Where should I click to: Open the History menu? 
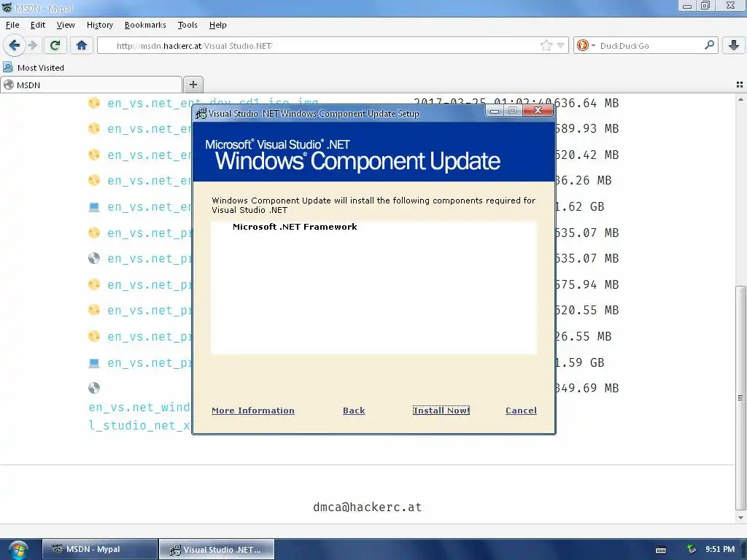(x=99, y=25)
